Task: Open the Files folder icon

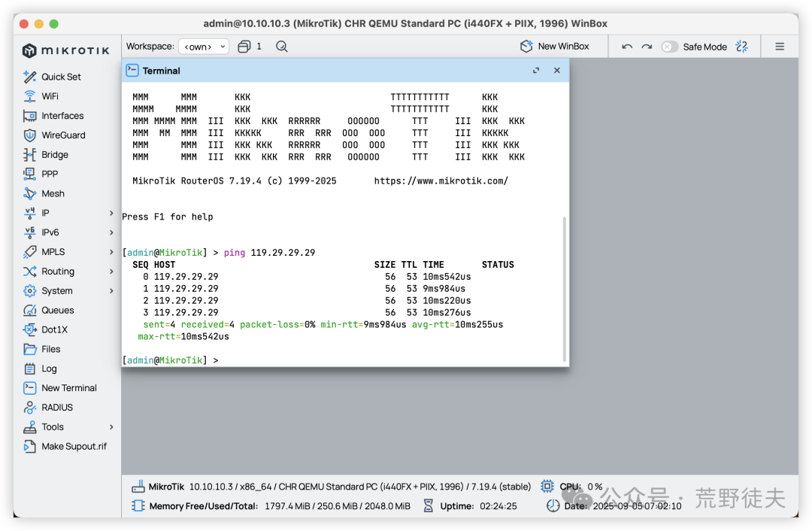Action: tap(29, 349)
